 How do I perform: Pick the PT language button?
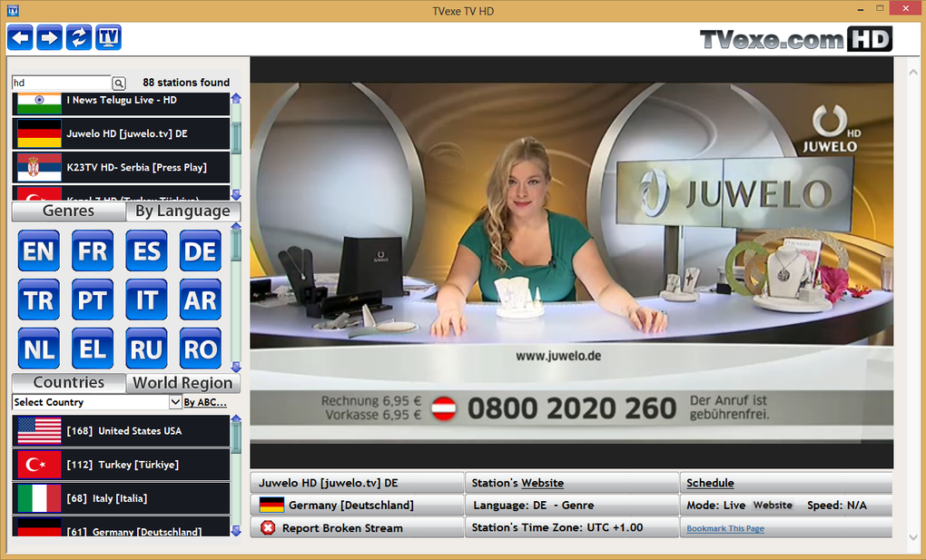pos(93,300)
